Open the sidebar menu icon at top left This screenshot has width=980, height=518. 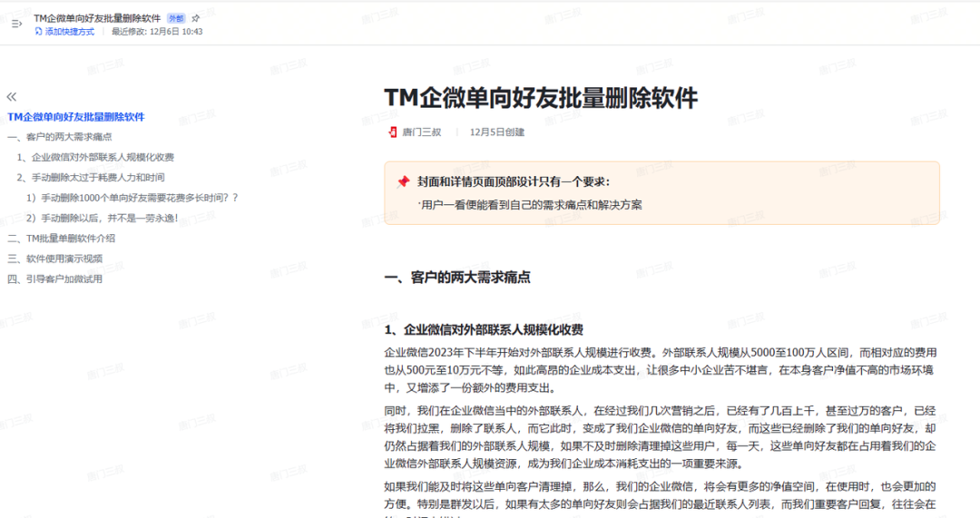[x=17, y=24]
